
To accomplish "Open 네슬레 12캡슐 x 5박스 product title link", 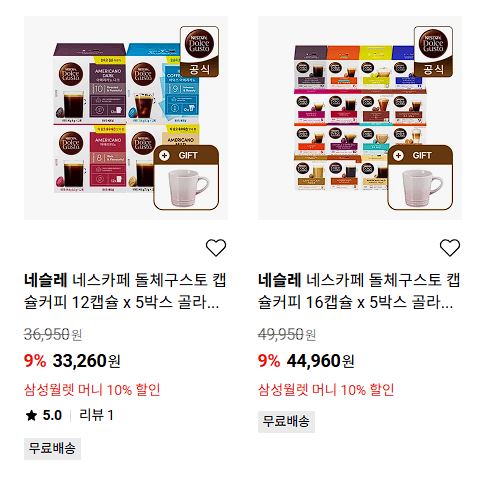I will click(125, 291).
